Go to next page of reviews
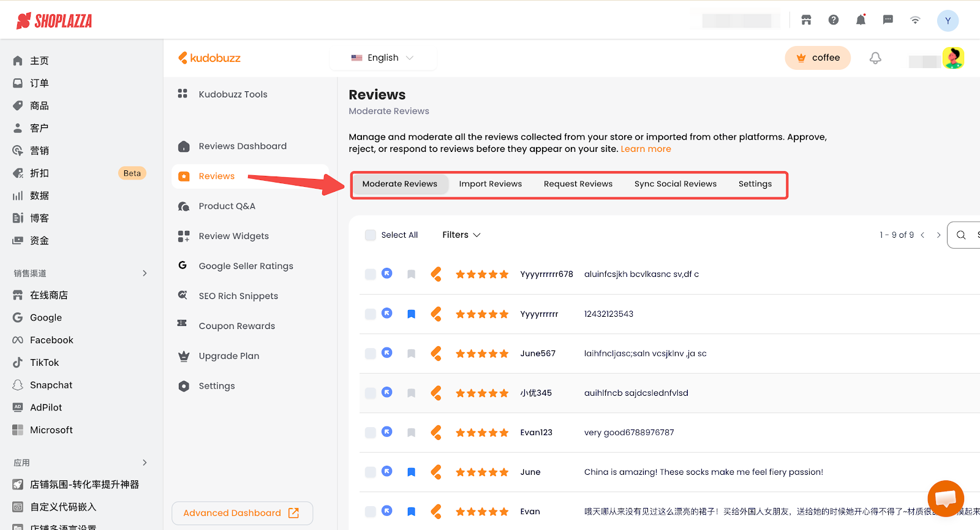 [938, 235]
